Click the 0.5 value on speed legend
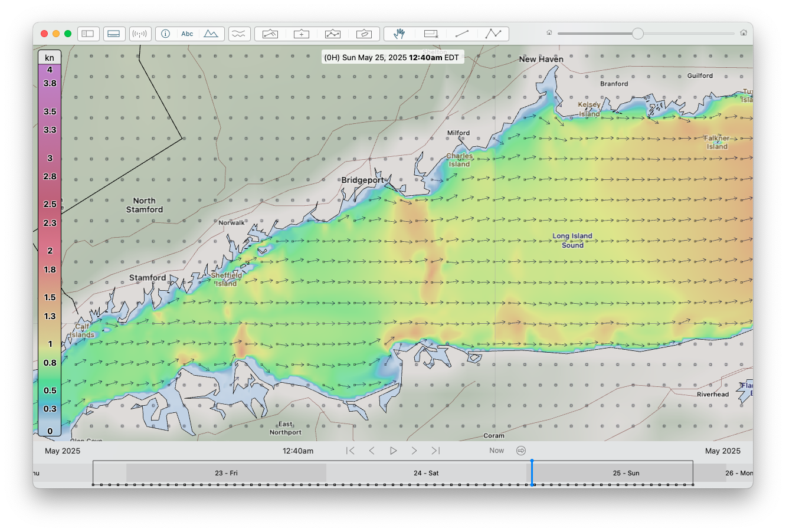The height and width of the screenshot is (532, 786). click(50, 390)
